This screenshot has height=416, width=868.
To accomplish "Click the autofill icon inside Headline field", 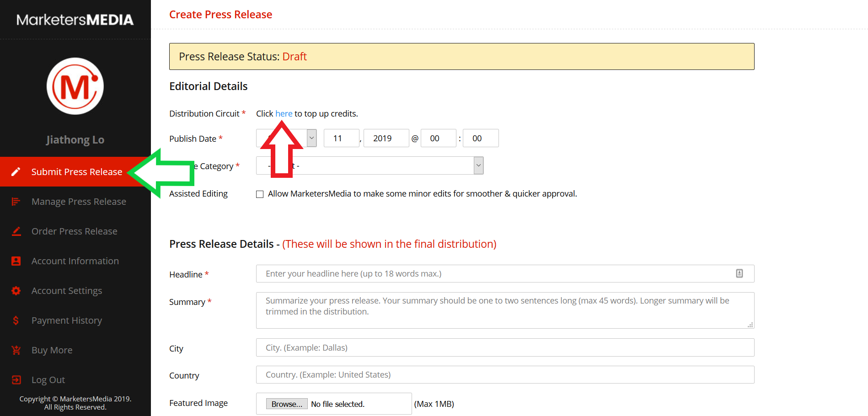I will [739, 273].
